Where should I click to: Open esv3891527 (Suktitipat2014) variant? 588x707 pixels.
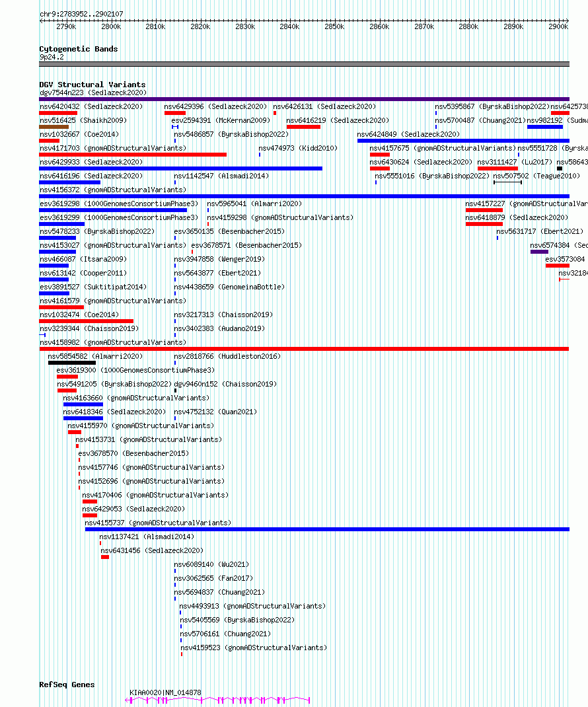pos(93,287)
